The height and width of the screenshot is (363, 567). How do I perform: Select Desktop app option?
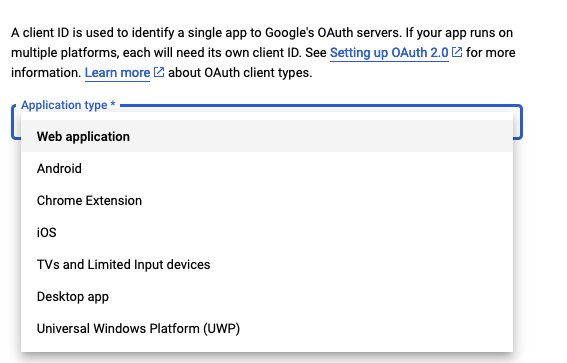click(267, 296)
